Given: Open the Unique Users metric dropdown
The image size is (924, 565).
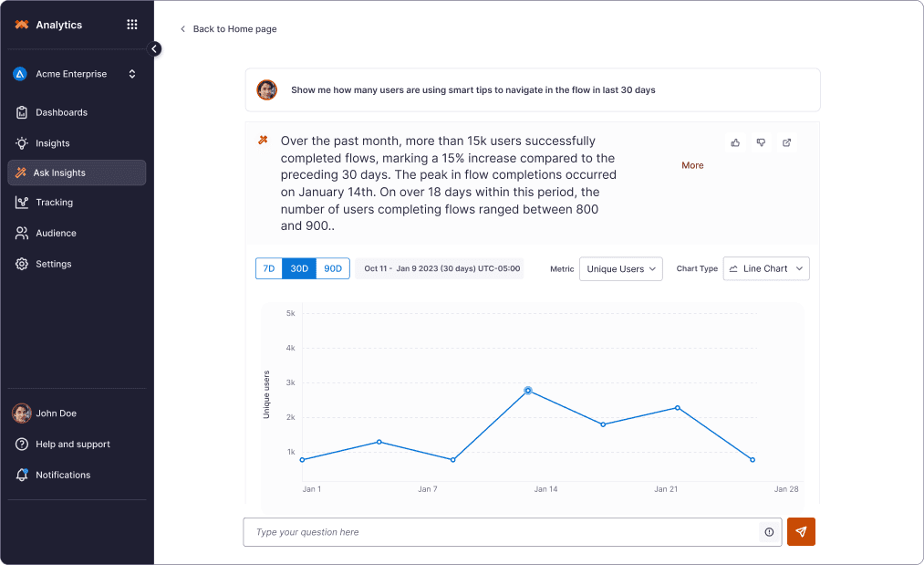Looking at the screenshot, I should pyautogui.click(x=620, y=269).
